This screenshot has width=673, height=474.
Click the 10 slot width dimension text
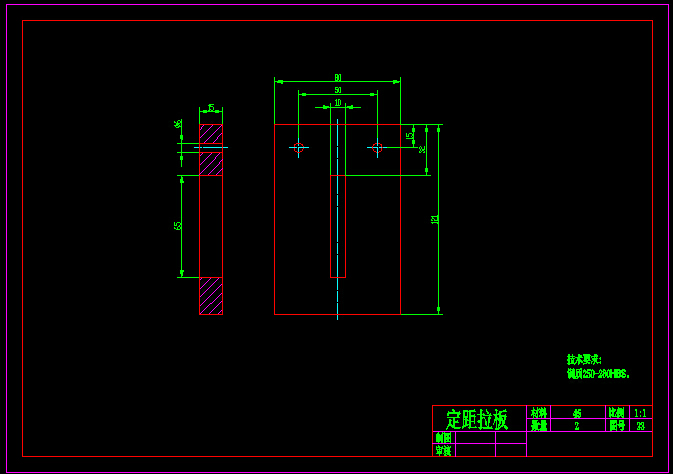pyautogui.click(x=338, y=103)
